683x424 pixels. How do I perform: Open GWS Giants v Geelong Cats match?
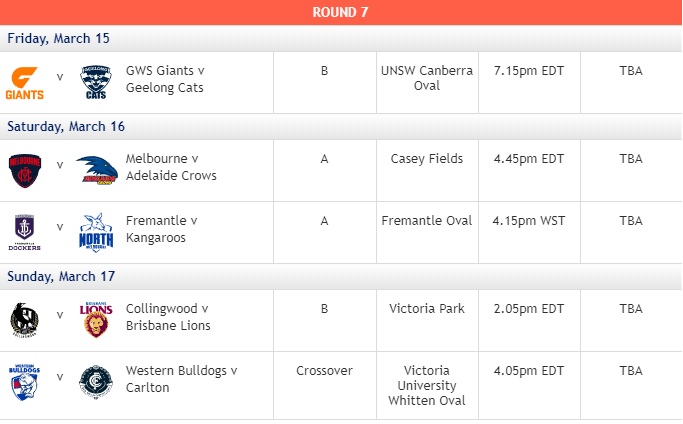165,79
